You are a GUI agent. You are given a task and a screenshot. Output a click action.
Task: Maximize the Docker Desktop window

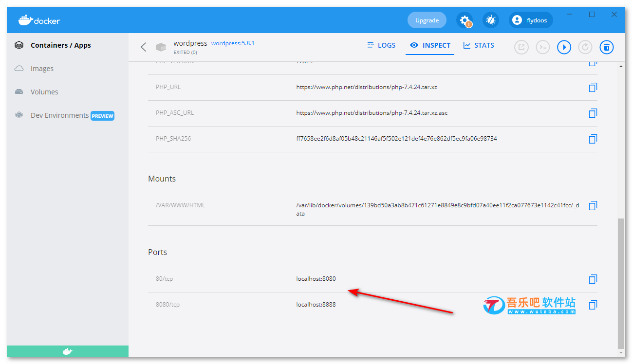tap(592, 15)
